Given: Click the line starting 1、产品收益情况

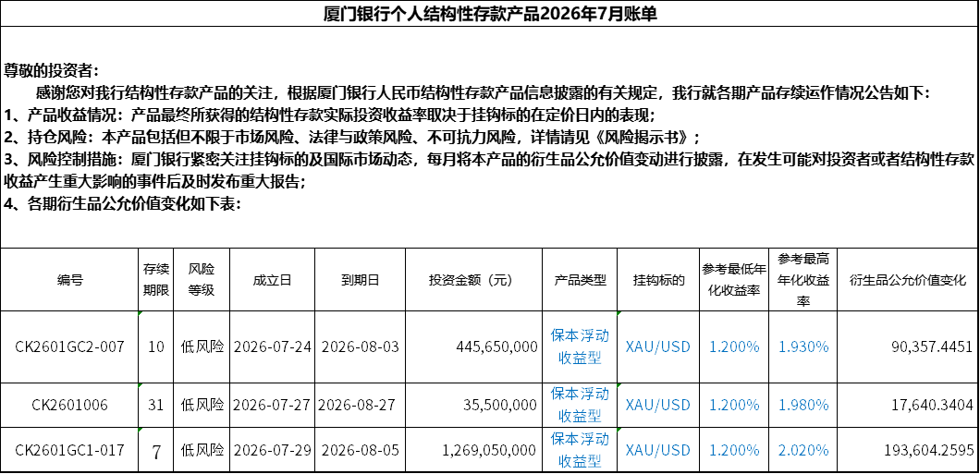Looking at the screenshot, I should click(x=329, y=115).
